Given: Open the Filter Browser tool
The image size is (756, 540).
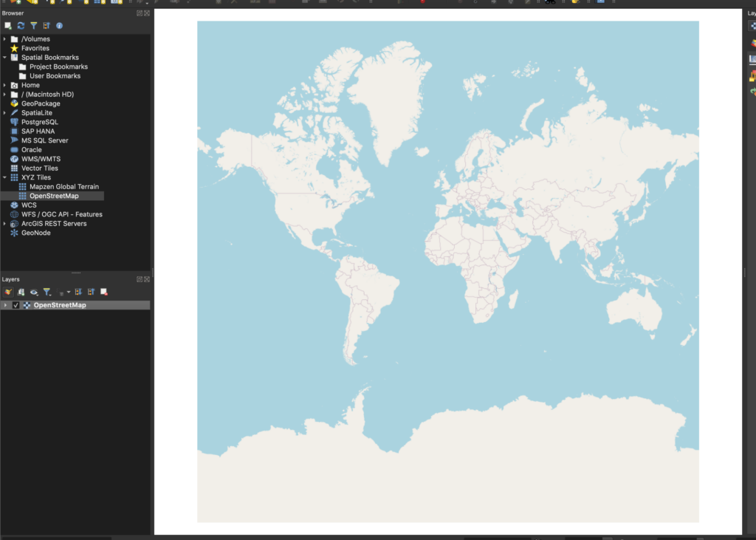Looking at the screenshot, I should click(x=32, y=24).
